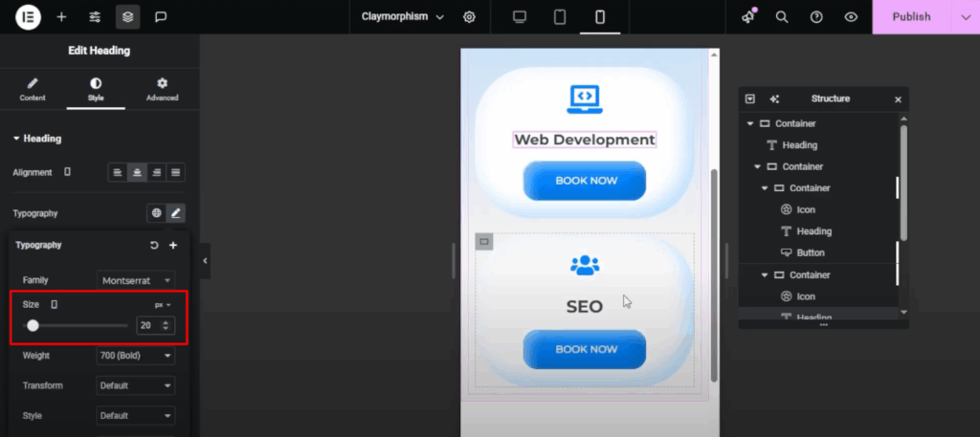Click the Publish button

(911, 17)
